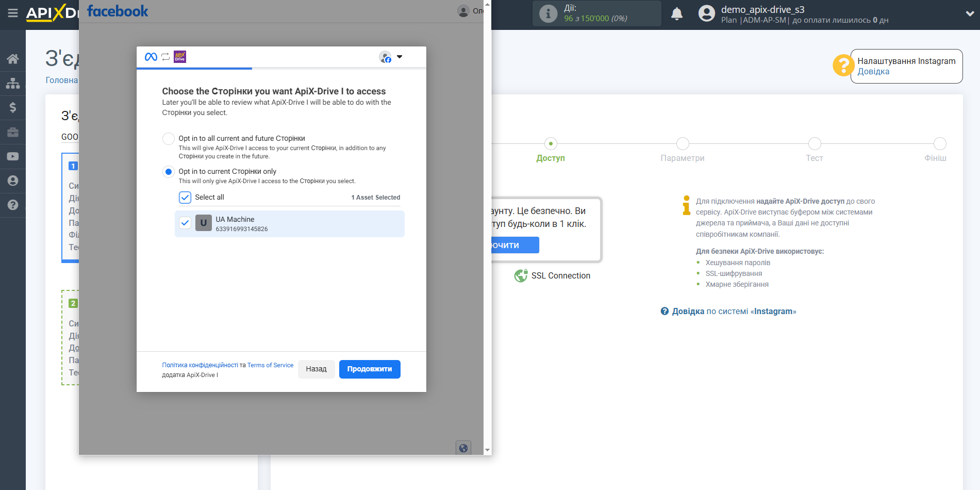This screenshot has height=490, width=980.
Task: Select Opt in to all current and future pages
Action: point(169,139)
